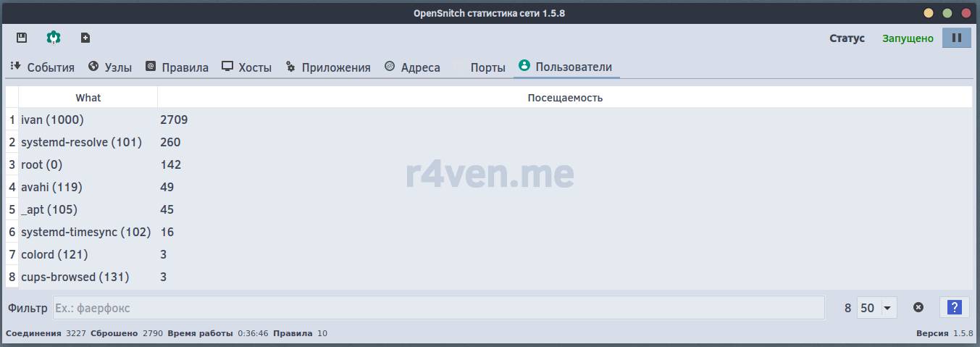Screen dimensions: 980x347
Task: Select the ivan (1000) user row
Action: coord(53,120)
